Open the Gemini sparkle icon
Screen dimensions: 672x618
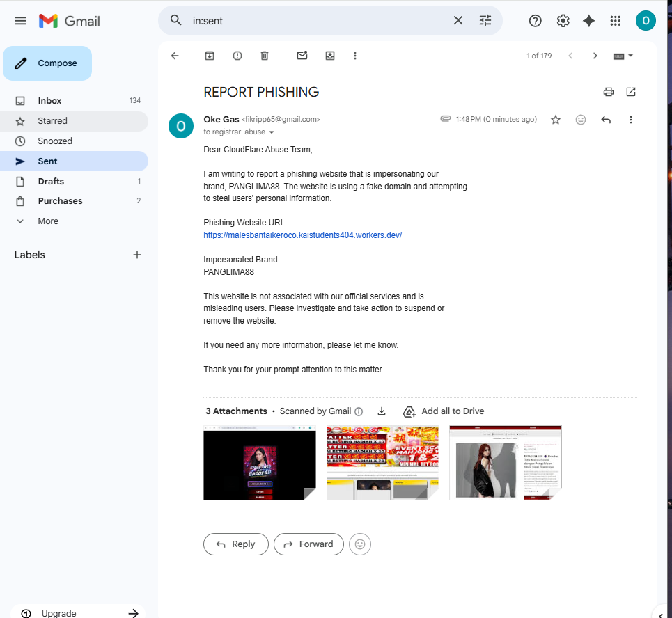coord(589,21)
